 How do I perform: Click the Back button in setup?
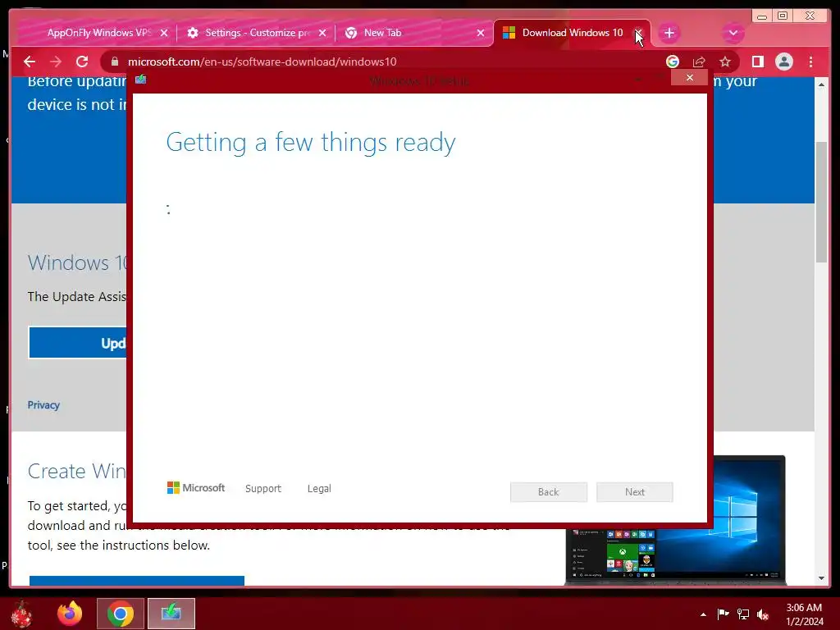tap(549, 492)
